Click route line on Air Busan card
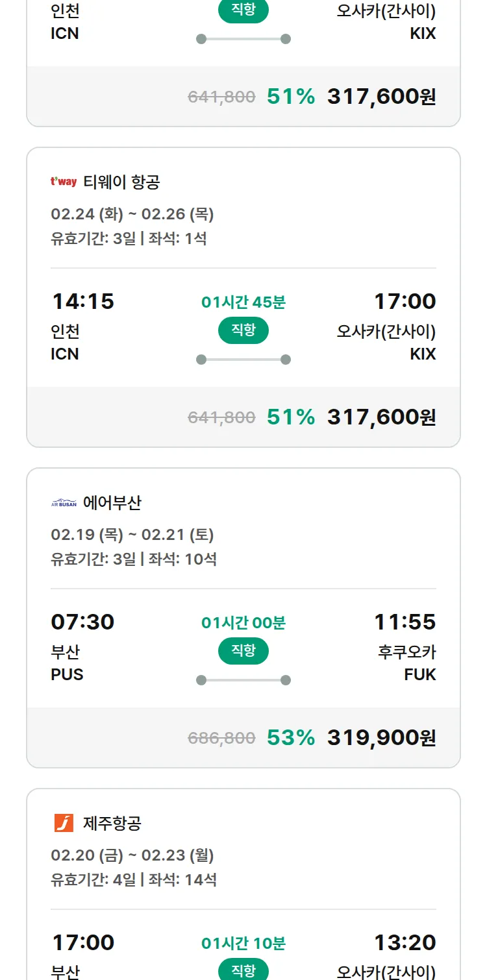 (243, 680)
